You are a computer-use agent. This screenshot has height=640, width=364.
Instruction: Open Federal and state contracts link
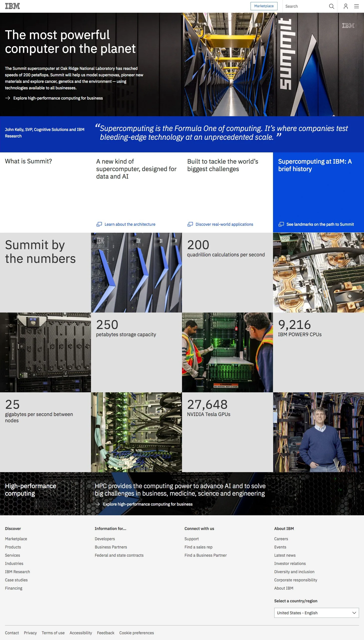click(119, 555)
